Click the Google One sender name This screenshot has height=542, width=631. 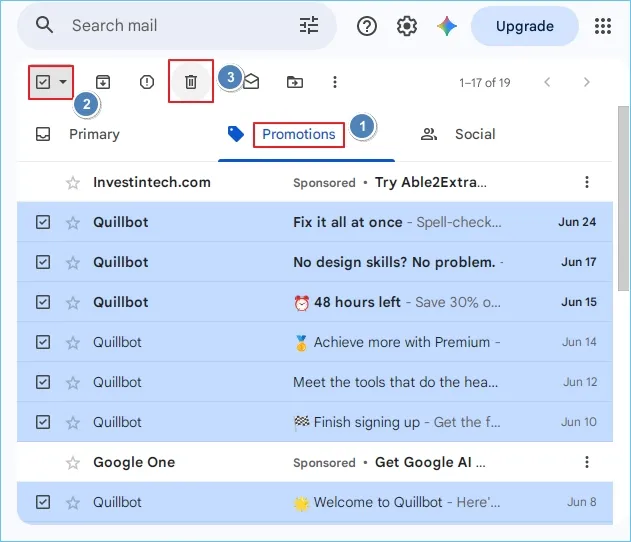click(x=134, y=462)
